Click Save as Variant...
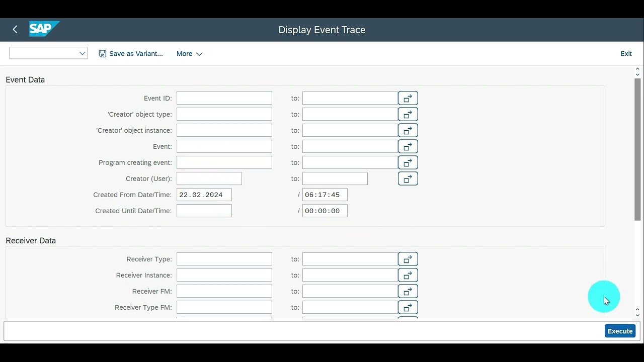Screen dimensions: 644x362 tap(131, 54)
